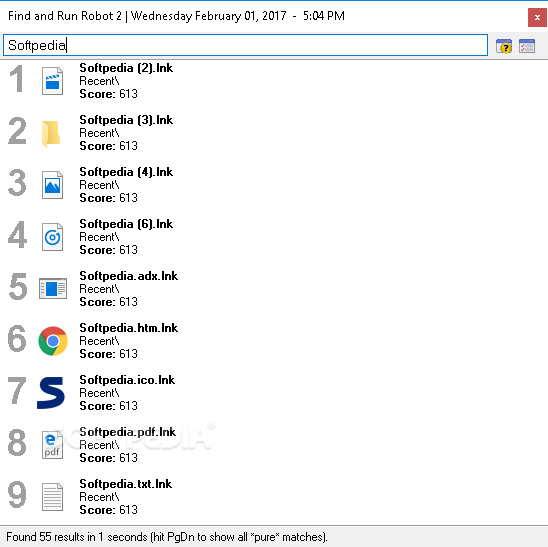The width and height of the screenshot is (548, 547).
Task: Select result named Softpedia (3).lnk
Action: point(126,120)
